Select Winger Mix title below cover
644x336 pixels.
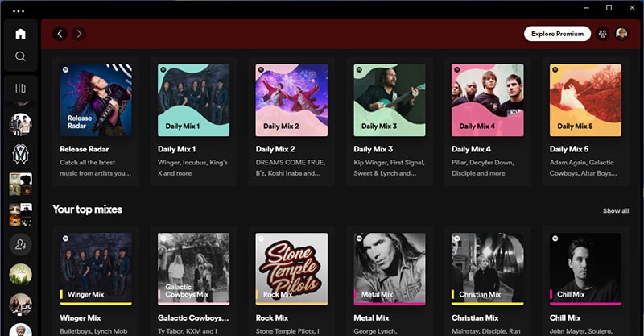[80, 318]
